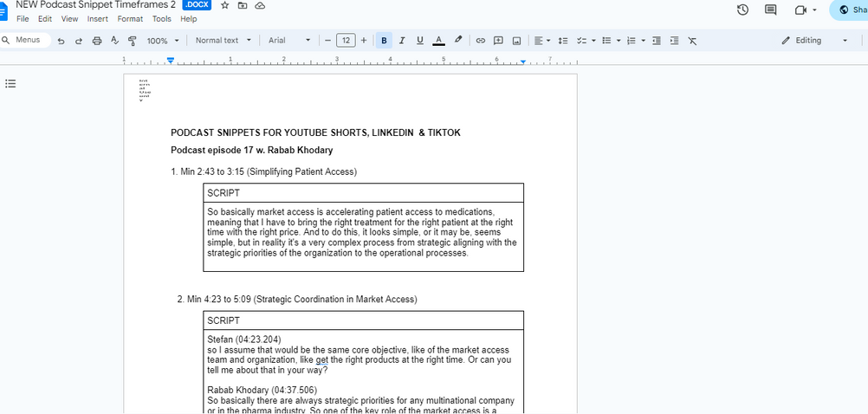Toggle Bold formatting
The height and width of the screenshot is (414, 868).
point(384,41)
